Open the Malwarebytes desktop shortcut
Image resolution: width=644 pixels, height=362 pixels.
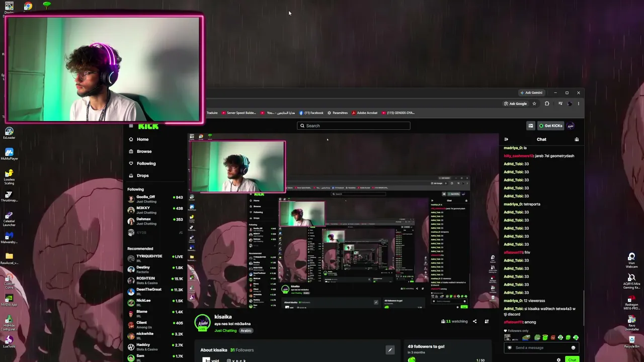point(9,238)
